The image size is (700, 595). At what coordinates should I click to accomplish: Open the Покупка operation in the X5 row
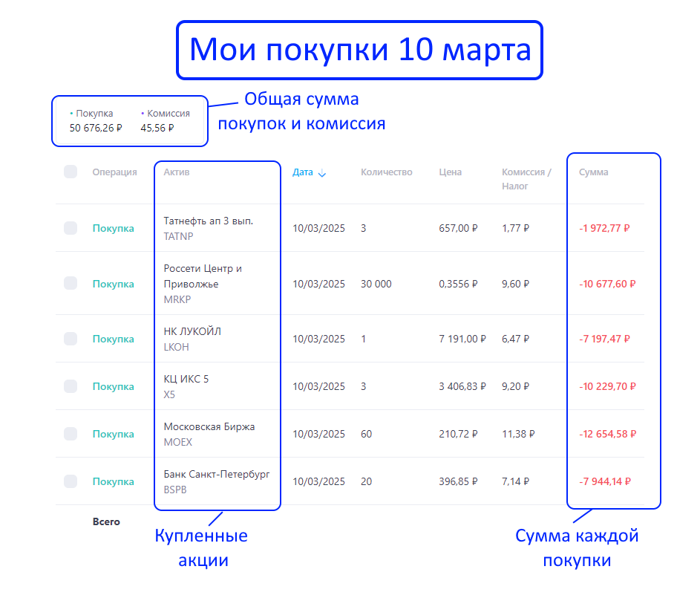tap(114, 386)
